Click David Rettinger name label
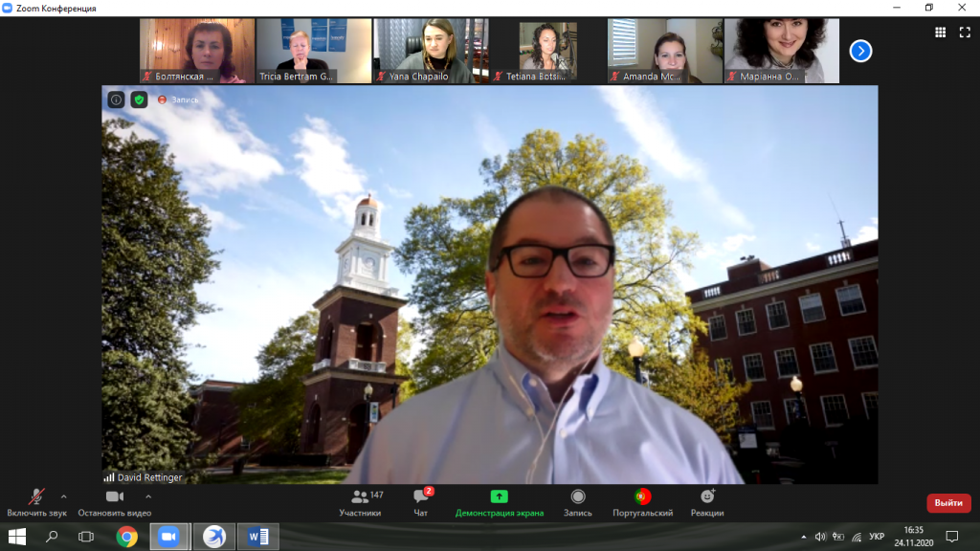Screen dimensions: 980x551 pos(149,477)
